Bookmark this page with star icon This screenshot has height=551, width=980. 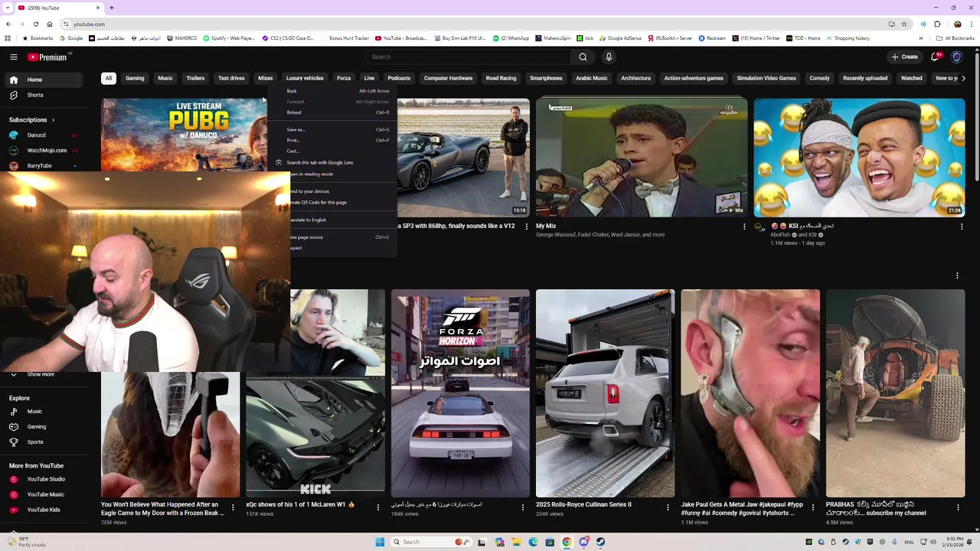point(906,24)
